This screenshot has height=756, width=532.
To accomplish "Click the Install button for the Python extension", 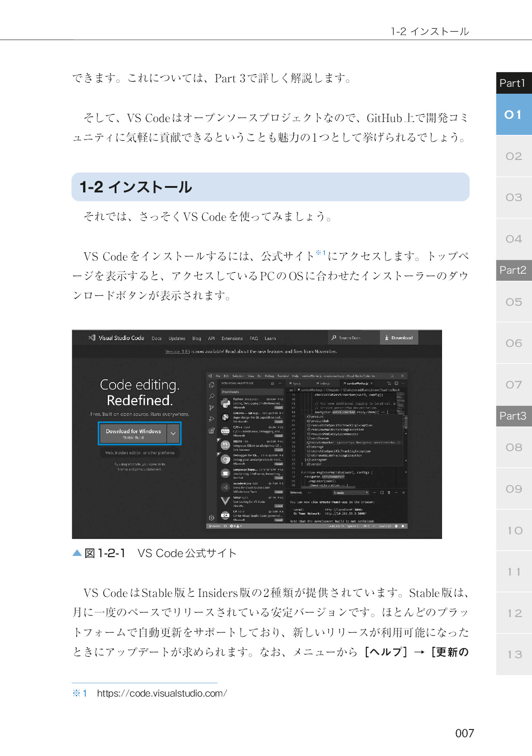I will [279, 407].
